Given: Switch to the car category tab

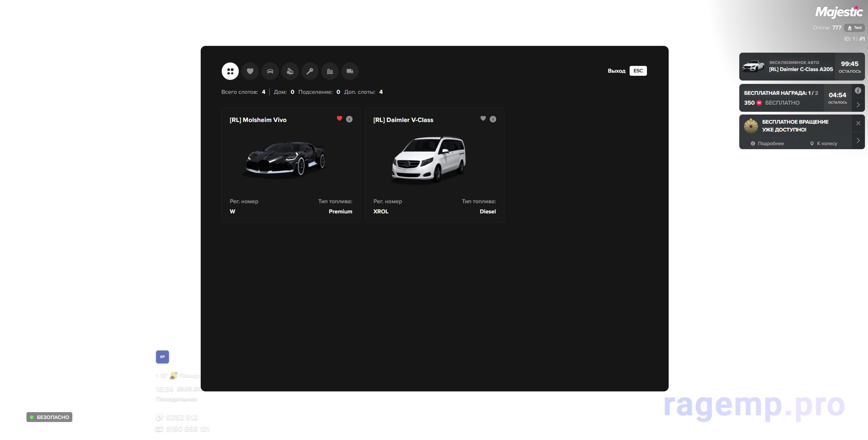Looking at the screenshot, I should pos(270,71).
